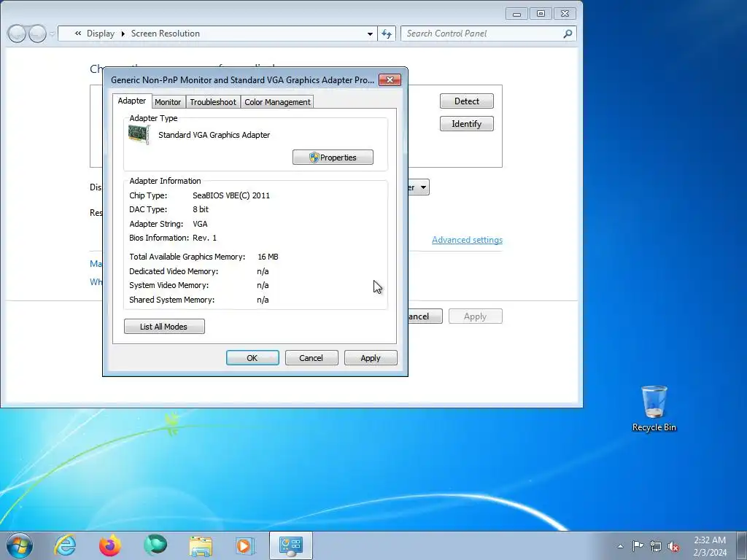Click the Adapter String VGA value

coord(200,224)
